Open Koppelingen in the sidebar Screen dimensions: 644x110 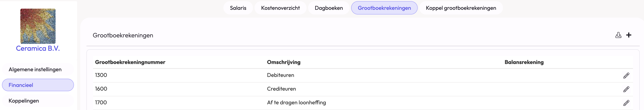click(24, 101)
